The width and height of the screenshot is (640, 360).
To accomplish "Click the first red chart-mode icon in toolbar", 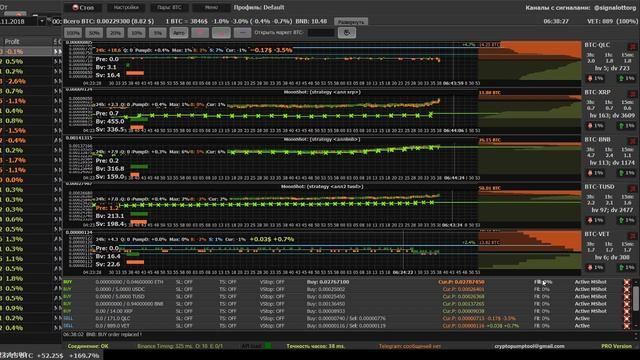I will [200, 33].
